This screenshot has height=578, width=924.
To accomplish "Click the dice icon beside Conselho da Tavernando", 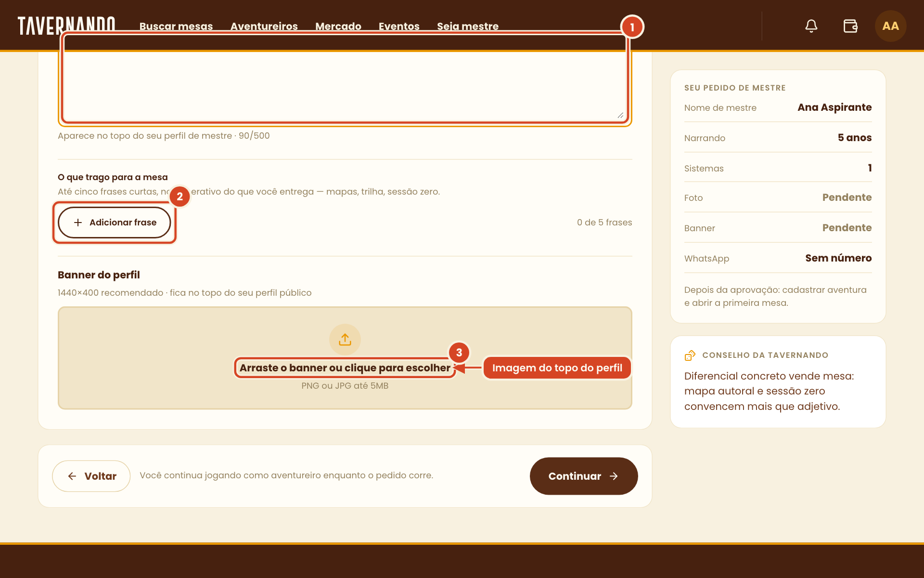I will tap(690, 355).
